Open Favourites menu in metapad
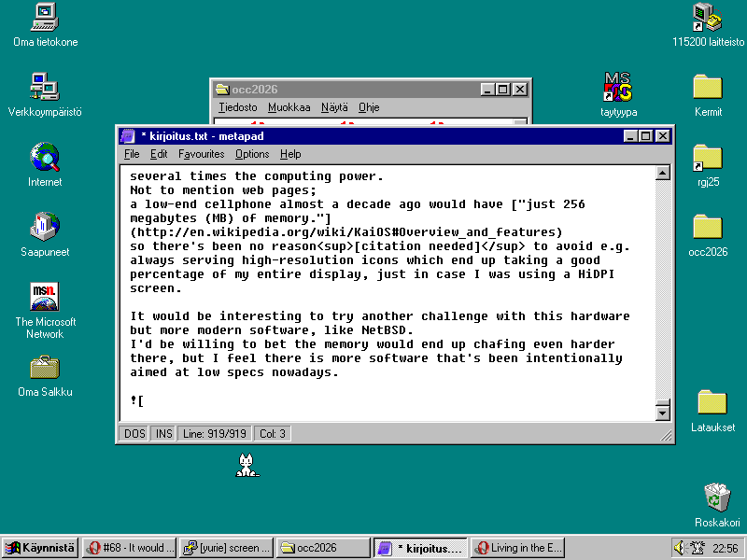The width and height of the screenshot is (747, 560). (x=201, y=154)
